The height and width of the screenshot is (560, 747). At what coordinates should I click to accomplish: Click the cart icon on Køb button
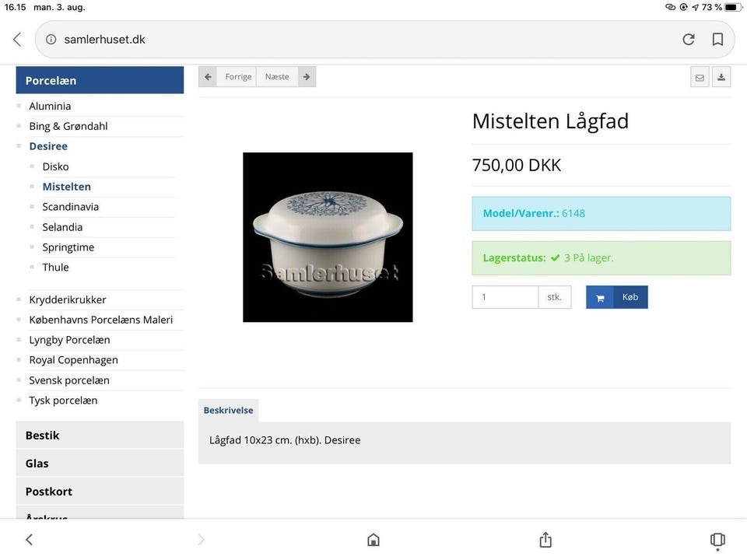(x=600, y=297)
